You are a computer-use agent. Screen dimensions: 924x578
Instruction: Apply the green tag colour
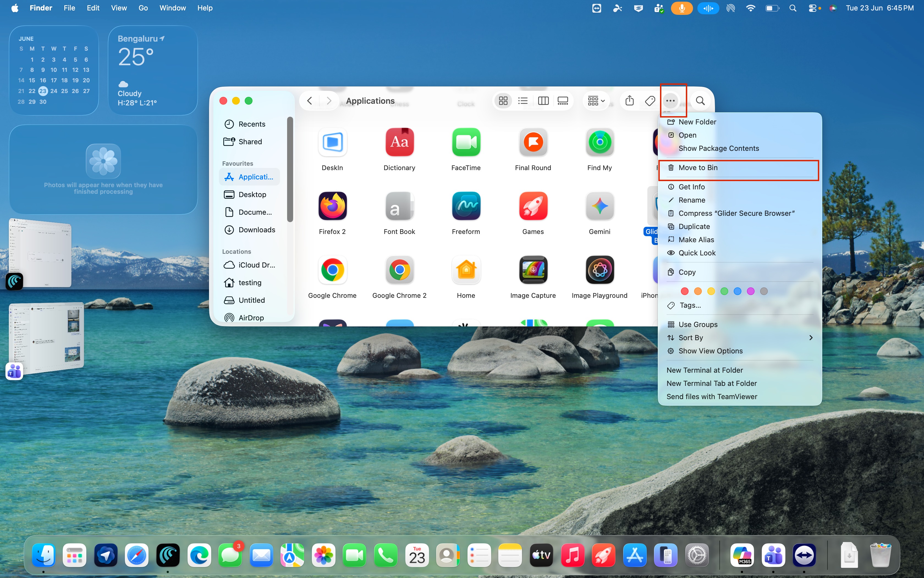[724, 291]
